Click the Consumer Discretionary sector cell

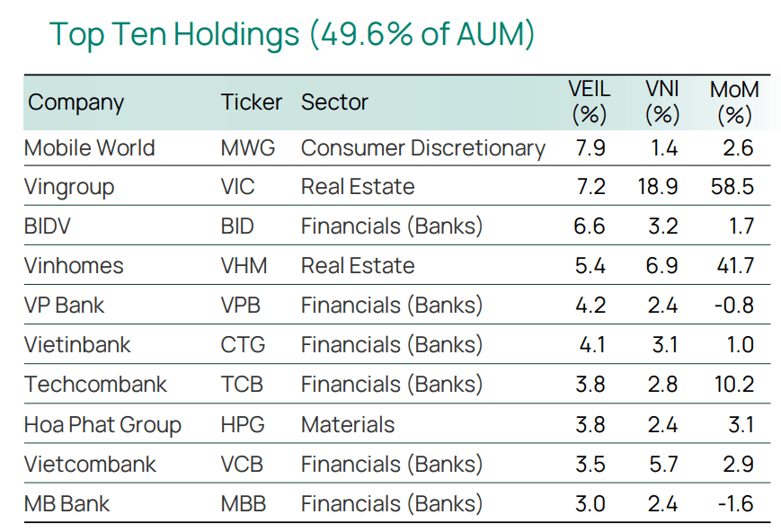coord(423,148)
